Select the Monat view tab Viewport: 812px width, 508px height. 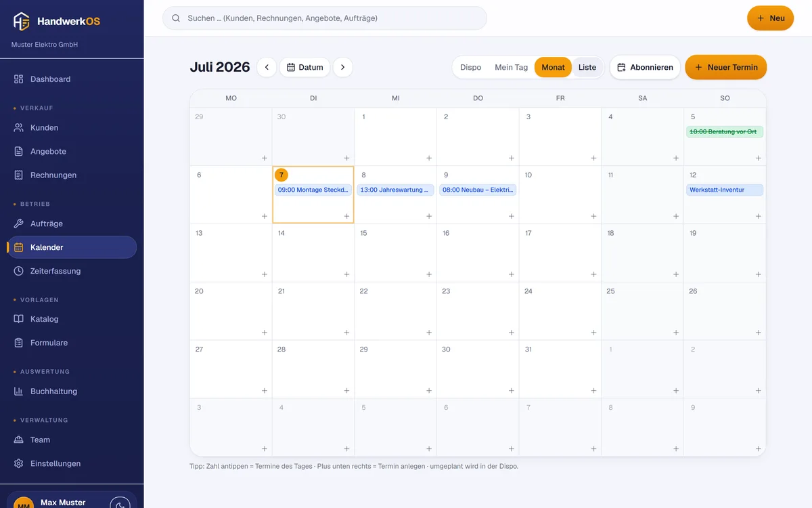pos(553,67)
